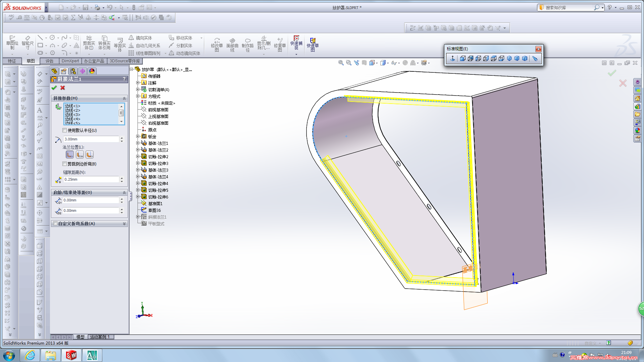The height and width of the screenshot is (362, 644).
Task: Collapse the 斜接参数 section
Action: pyautogui.click(x=124, y=98)
